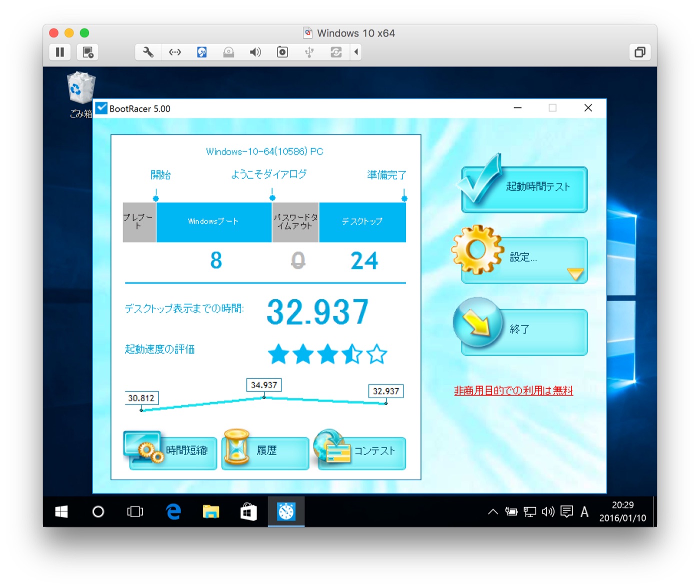Collapse the device toolbar arrow
The image size is (700, 588).
click(x=356, y=52)
